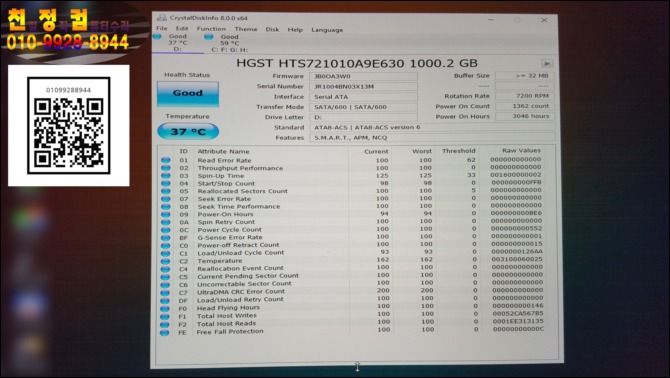Open the Function menu
The width and height of the screenshot is (670, 378).
pos(211,29)
